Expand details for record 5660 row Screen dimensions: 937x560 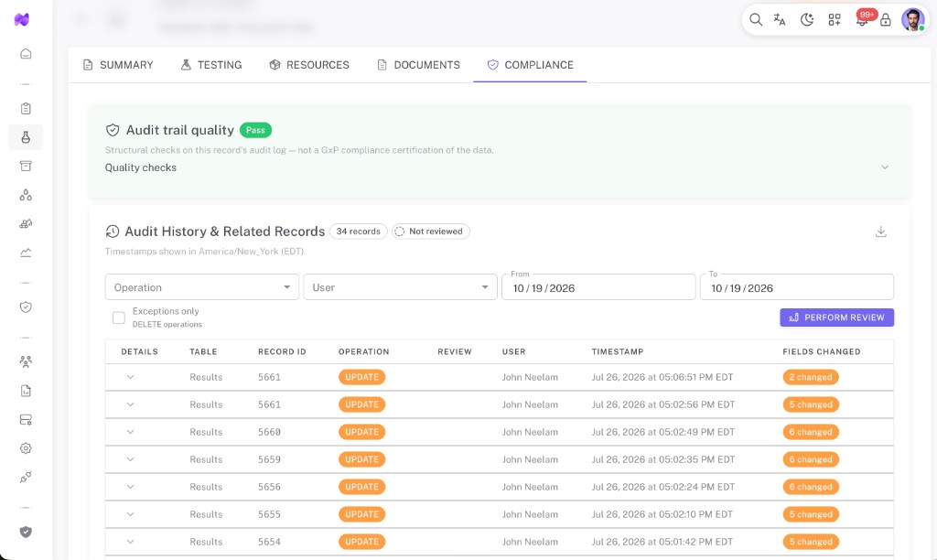point(130,432)
